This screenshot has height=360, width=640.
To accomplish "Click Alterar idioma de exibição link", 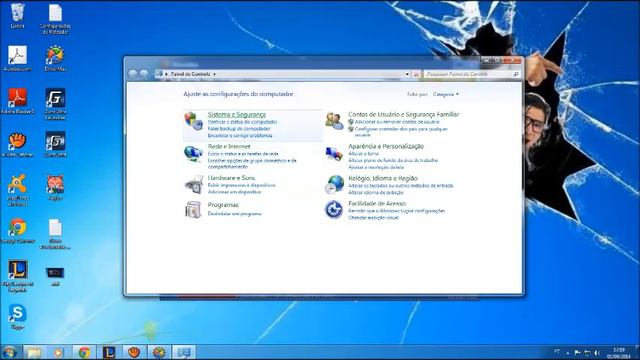I will [376, 192].
